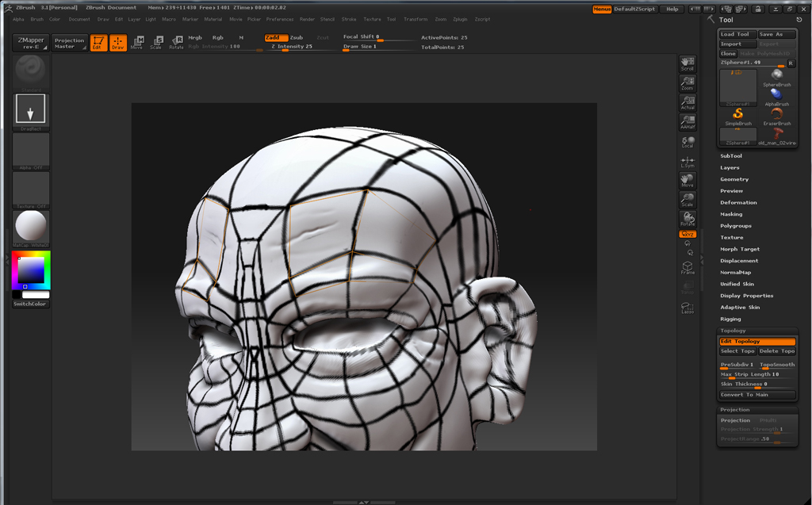
Task: Open the Alpha menu
Action: pyautogui.click(x=18, y=19)
